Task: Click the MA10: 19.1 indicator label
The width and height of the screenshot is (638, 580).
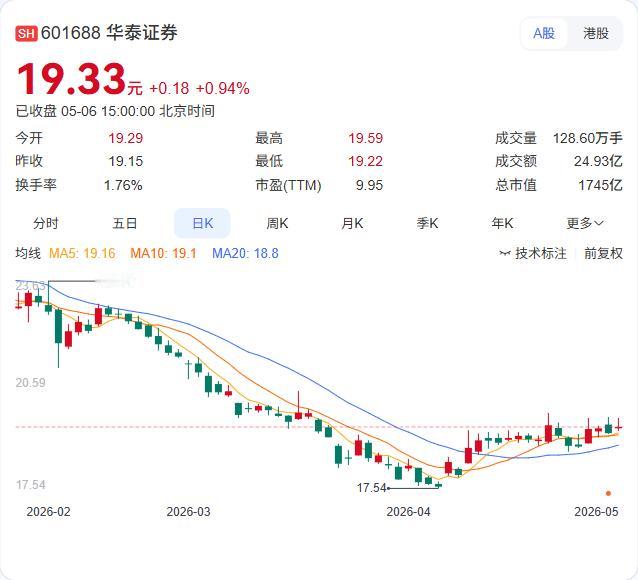Action: pos(163,253)
